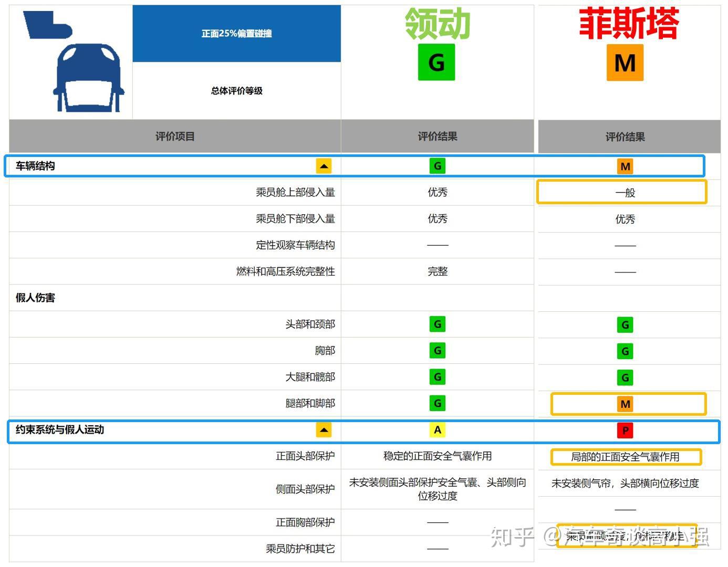Click 菲斯塔's green G for 胸部
Image resolution: width=728 pixels, height=567 pixels.
(625, 351)
